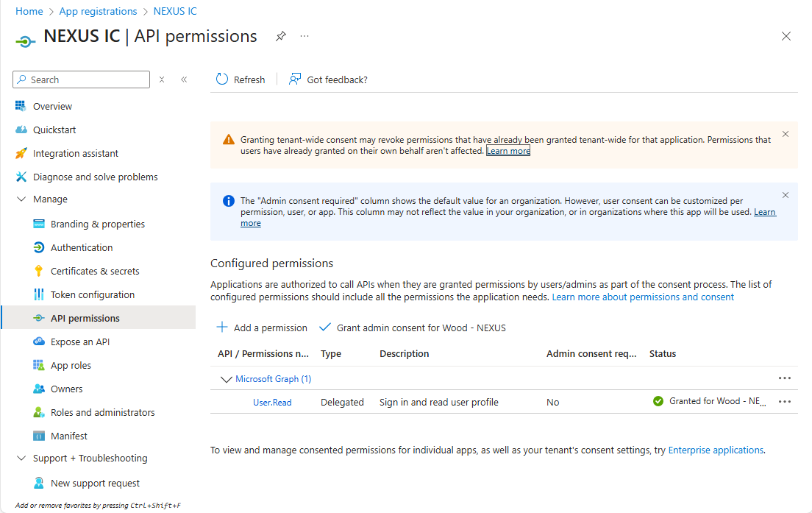Click the Admin consent required column header

click(591, 353)
